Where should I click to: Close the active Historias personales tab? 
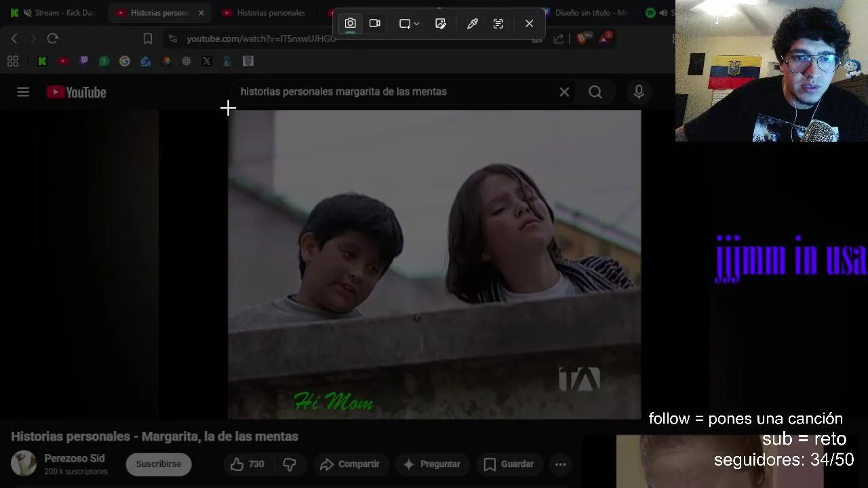(x=201, y=13)
